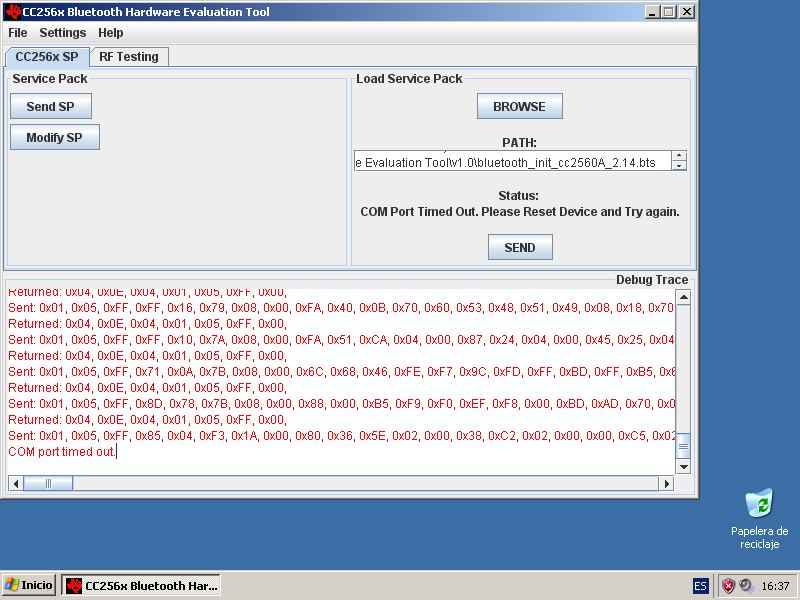
Task: Click the clock showing 16:37
Action: (776, 586)
